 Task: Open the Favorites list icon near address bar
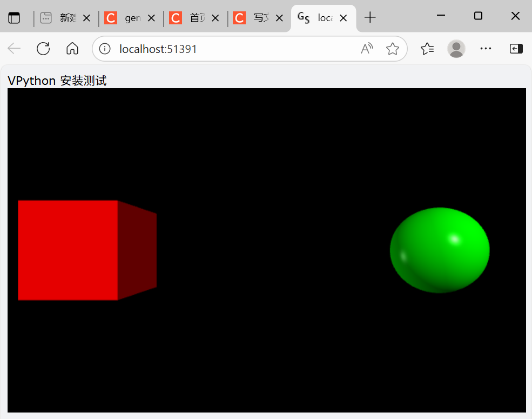pyautogui.click(x=427, y=49)
